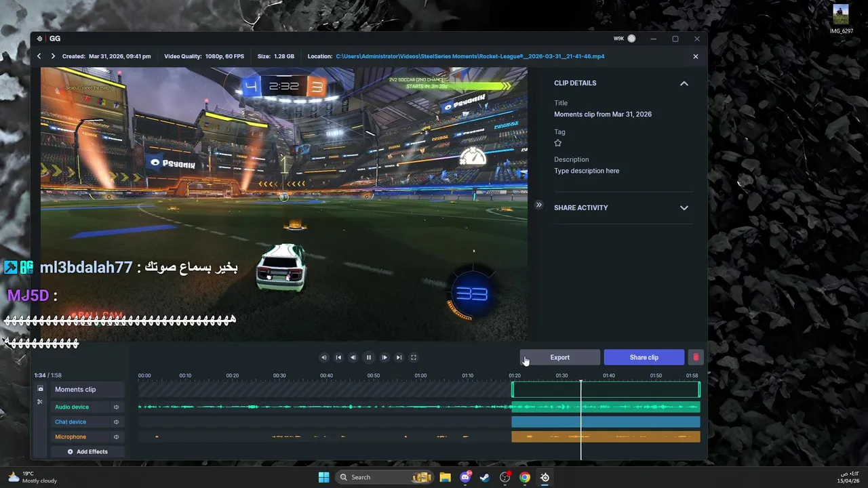
Task: Mute the Microphone track
Action: click(116, 437)
